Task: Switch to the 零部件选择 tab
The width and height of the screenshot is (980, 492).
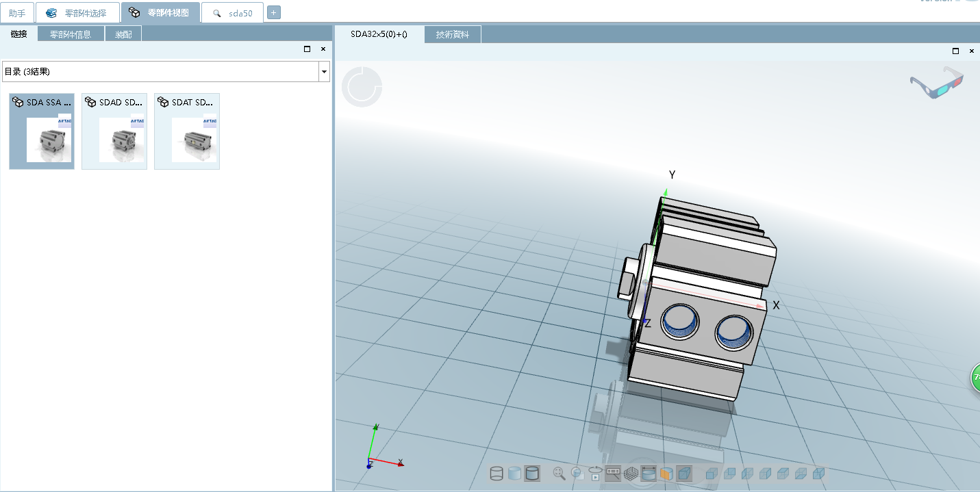Action: point(77,13)
